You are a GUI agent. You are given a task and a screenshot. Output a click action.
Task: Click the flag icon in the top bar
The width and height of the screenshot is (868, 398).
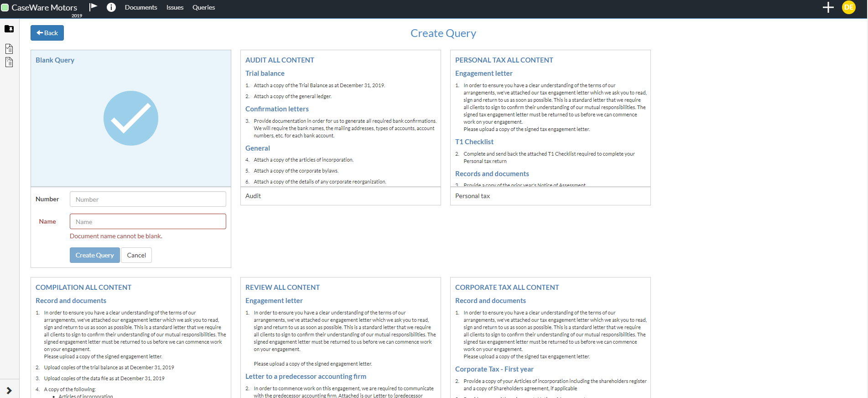click(x=93, y=7)
